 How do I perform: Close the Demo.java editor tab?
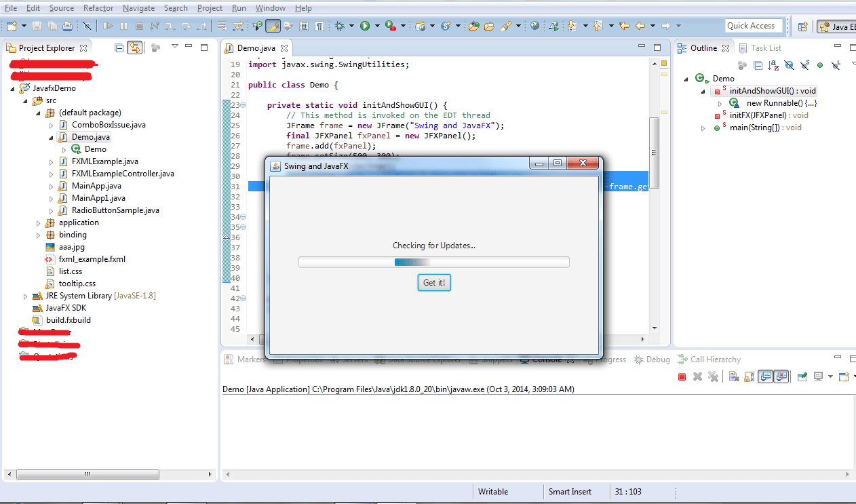click(285, 48)
